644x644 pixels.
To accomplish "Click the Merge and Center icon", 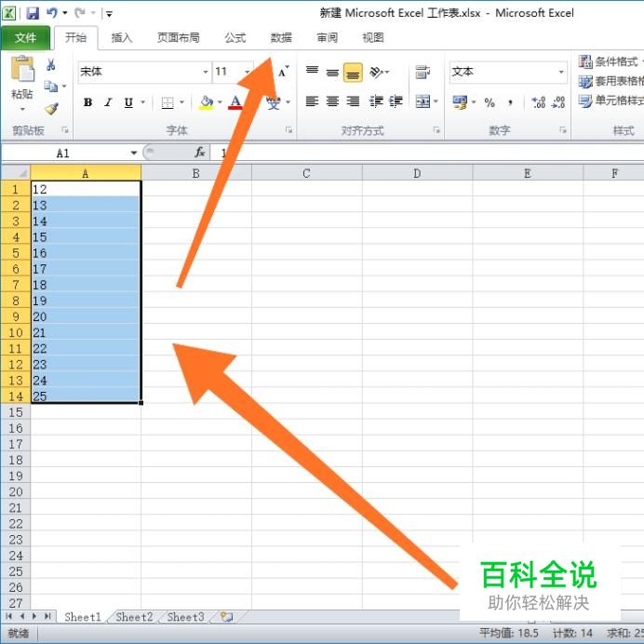I will pos(423,101).
